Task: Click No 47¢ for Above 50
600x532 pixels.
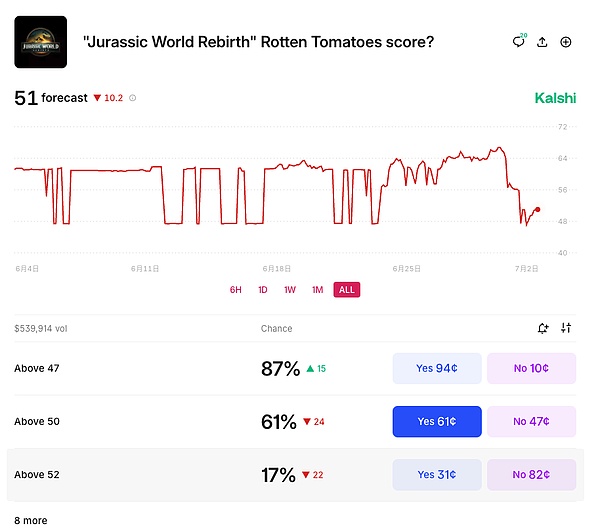Action: (531, 421)
